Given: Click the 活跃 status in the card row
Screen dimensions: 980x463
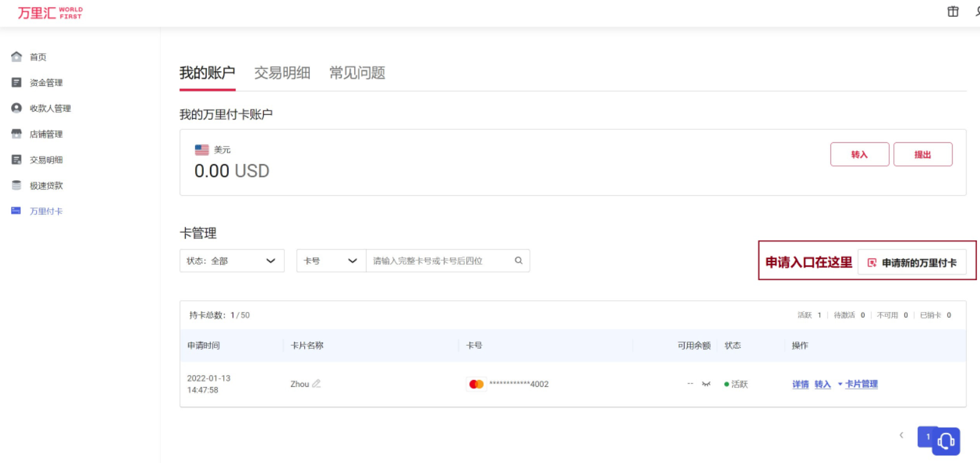Looking at the screenshot, I should click(x=736, y=384).
